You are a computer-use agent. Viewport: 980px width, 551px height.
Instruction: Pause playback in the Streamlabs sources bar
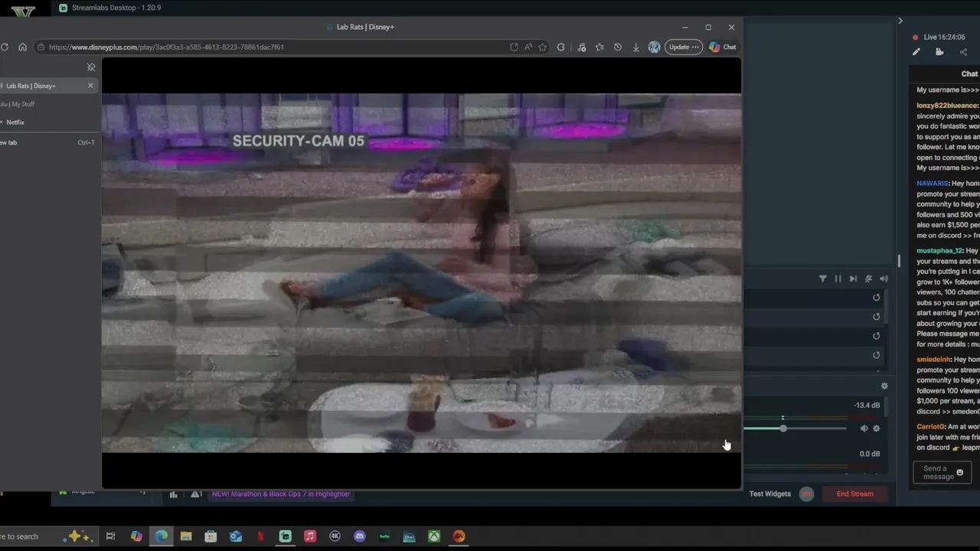(838, 279)
